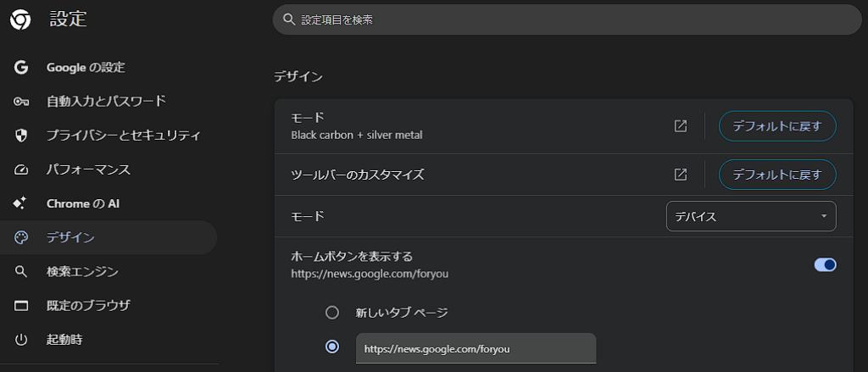Click デフォルトに戻す in ツールバーのカスタマイズ row

pyautogui.click(x=777, y=175)
